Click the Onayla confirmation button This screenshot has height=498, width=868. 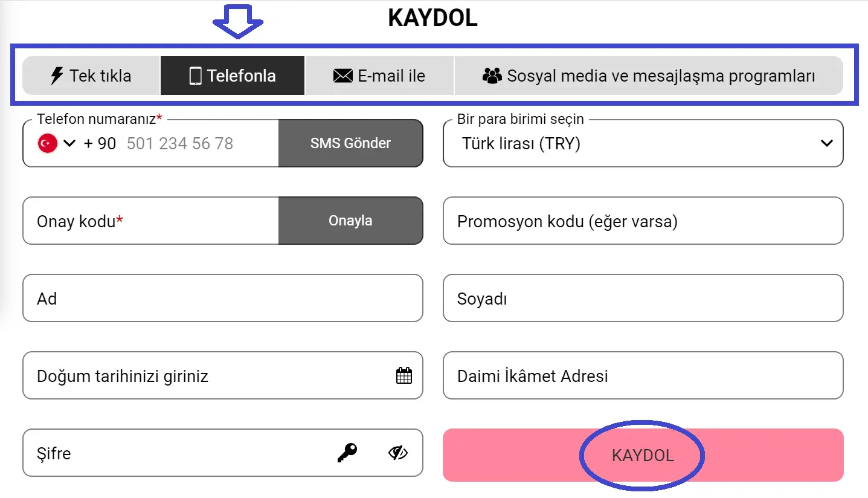tap(350, 220)
